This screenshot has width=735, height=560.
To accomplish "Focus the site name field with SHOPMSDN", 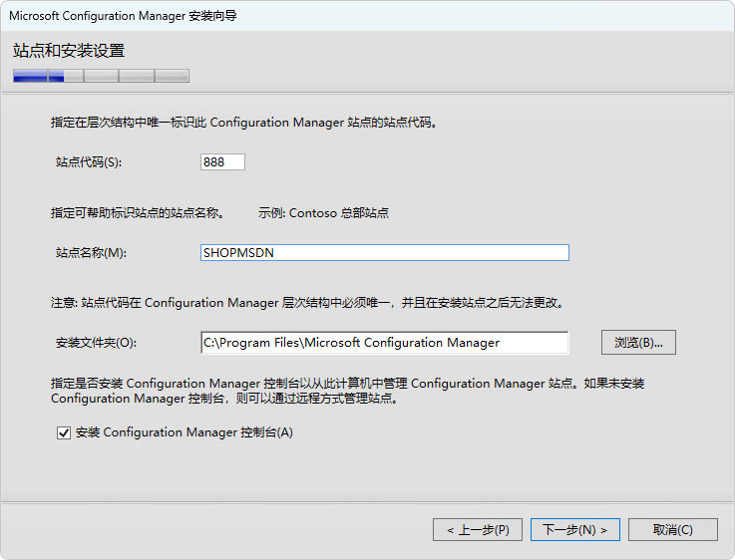I will [384, 253].
